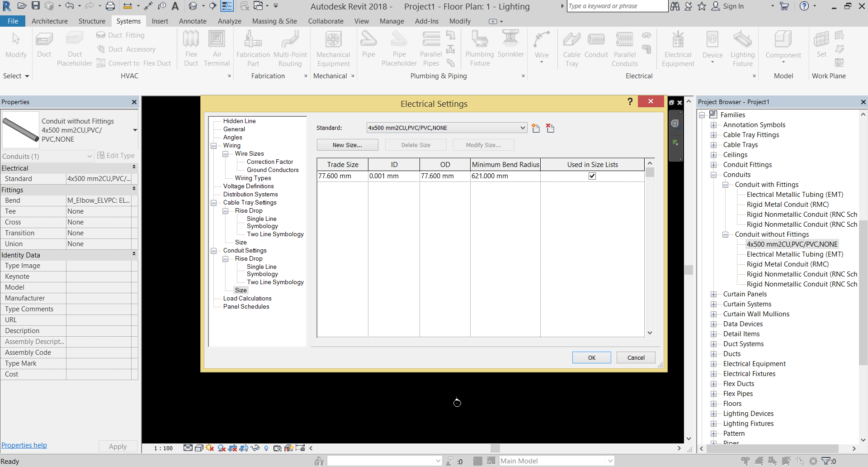Open the Fabrication Part tool
The width and height of the screenshot is (868, 467).
(253, 49)
